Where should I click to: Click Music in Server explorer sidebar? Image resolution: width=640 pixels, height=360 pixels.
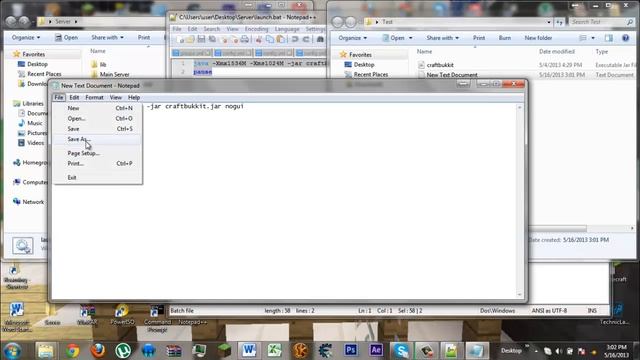click(34, 123)
